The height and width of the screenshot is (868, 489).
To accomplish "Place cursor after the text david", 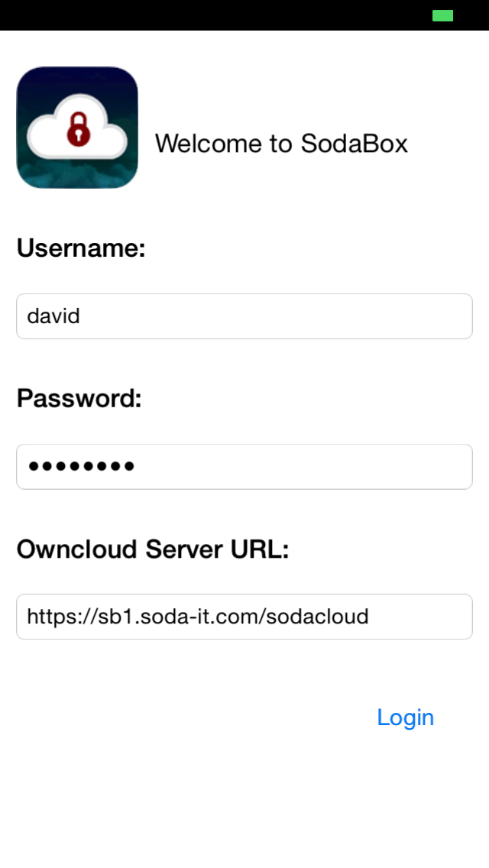I will [82, 316].
